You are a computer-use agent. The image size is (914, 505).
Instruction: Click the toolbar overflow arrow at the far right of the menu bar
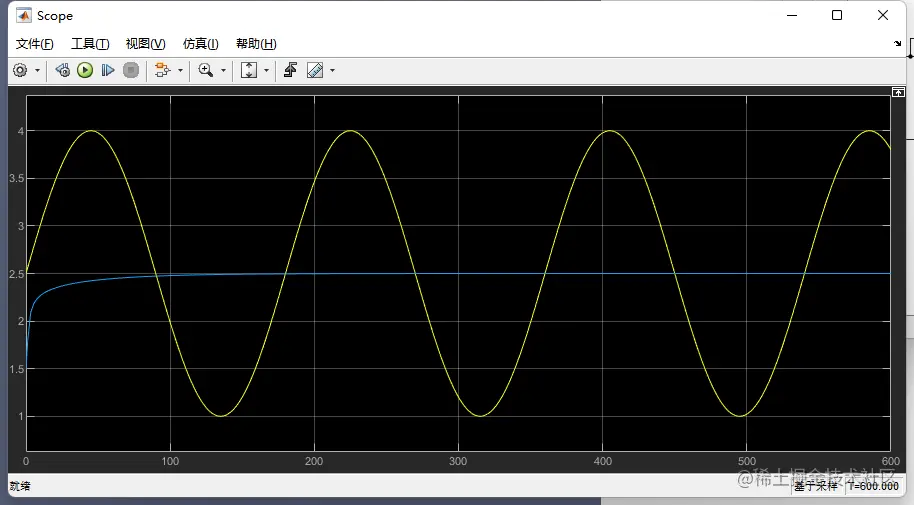pyautogui.click(x=898, y=44)
